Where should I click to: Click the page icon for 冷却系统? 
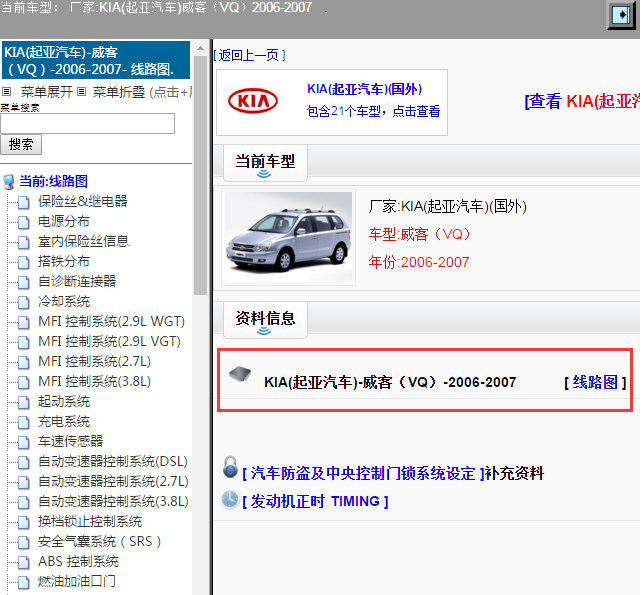(x=24, y=302)
